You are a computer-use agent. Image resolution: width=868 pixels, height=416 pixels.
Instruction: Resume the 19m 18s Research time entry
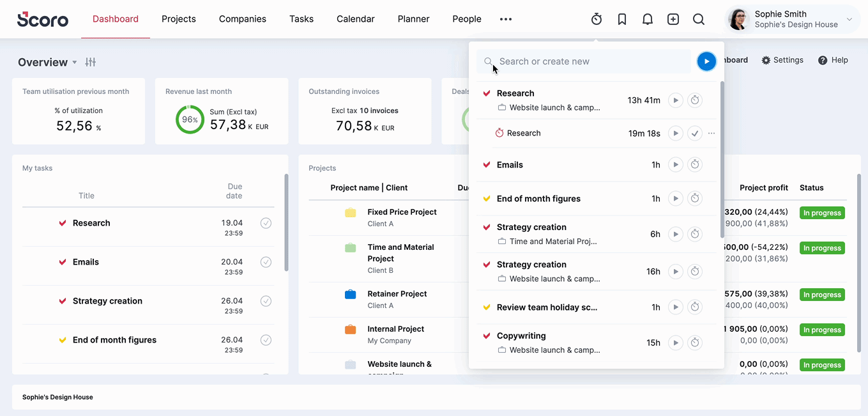[676, 134]
